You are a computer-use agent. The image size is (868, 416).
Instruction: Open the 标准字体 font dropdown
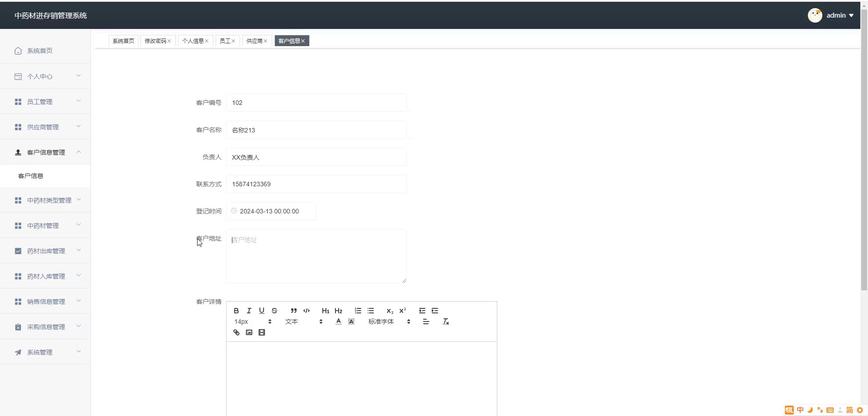pyautogui.click(x=389, y=321)
